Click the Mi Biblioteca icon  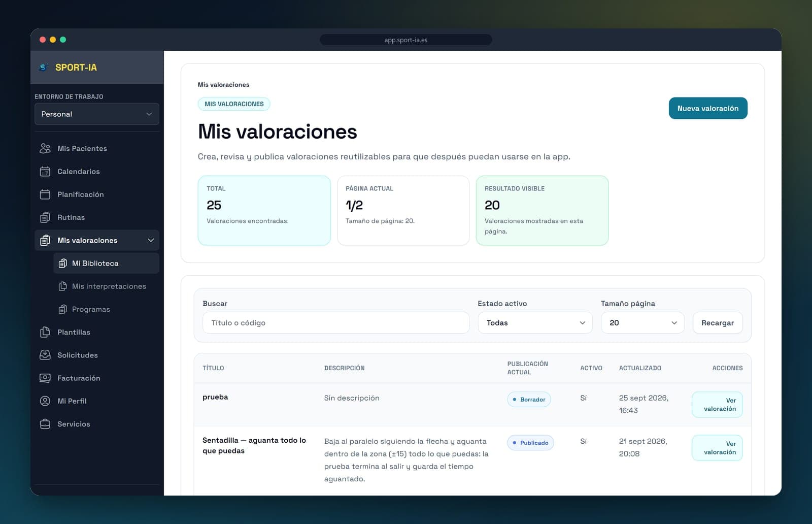click(62, 263)
